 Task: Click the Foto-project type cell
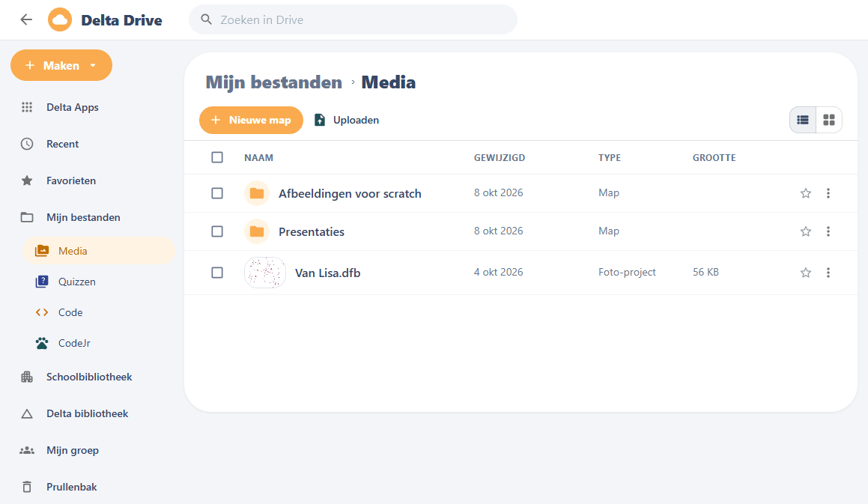(x=627, y=272)
